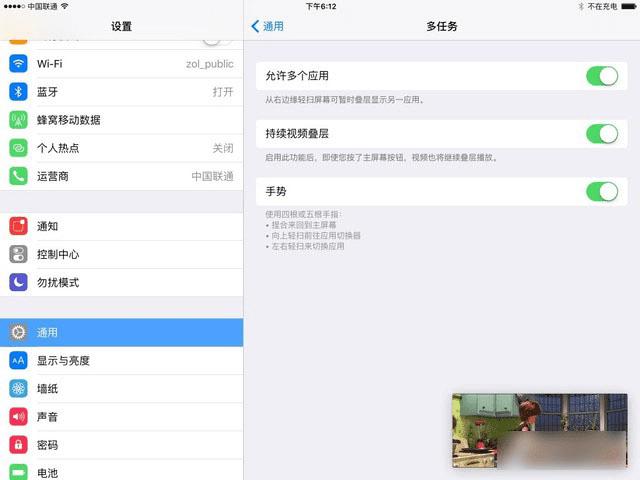This screenshot has height=480, width=640.
Task: Toggle the partially hidden switch above Wi-Fi
Action: tap(216, 41)
